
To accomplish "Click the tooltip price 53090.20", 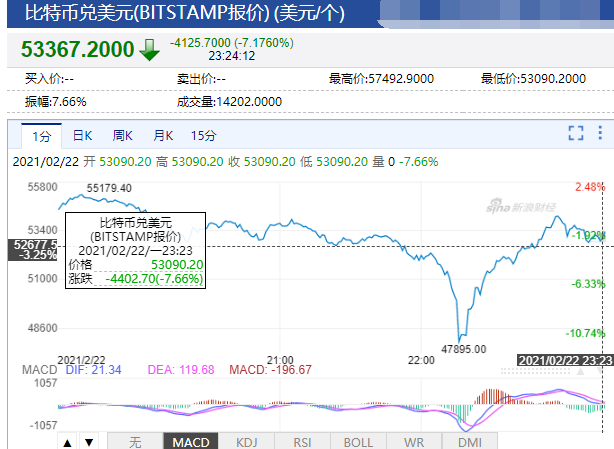I will pyautogui.click(x=177, y=265).
